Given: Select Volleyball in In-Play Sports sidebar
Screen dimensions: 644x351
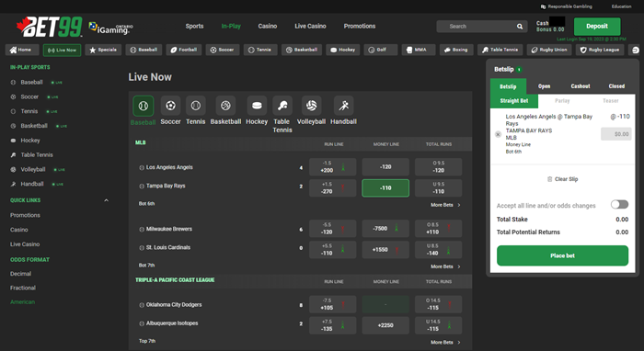Looking at the screenshot, I should tap(33, 169).
